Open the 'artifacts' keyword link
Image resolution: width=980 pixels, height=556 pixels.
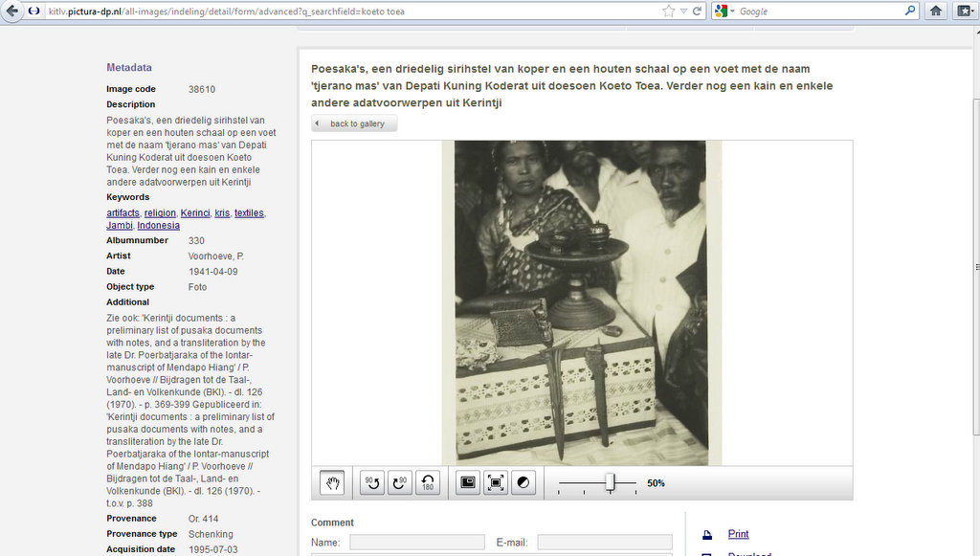(x=122, y=213)
